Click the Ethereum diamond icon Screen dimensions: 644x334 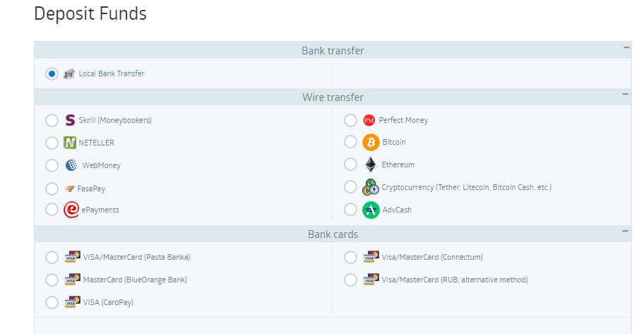371,165
